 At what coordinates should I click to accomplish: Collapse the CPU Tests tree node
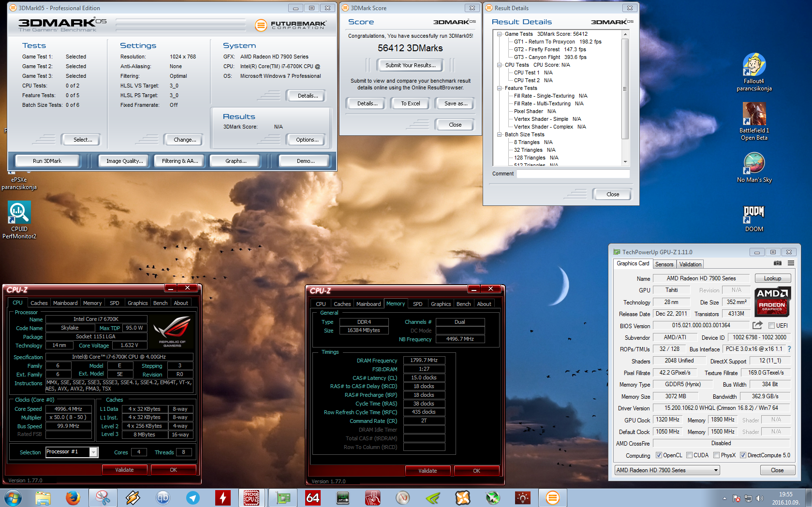pyautogui.click(x=500, y=65)
